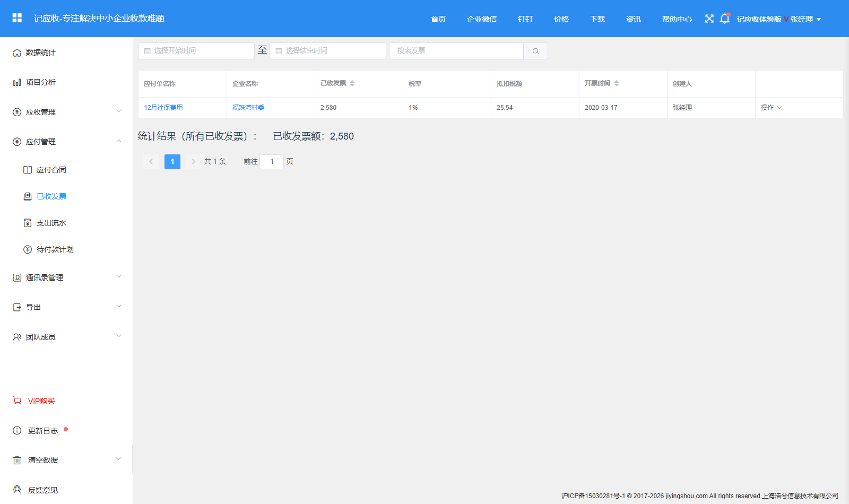Open 待付款计划 submenu item
849x504 pixels.
pyautogui.click(x=55, y=249)
